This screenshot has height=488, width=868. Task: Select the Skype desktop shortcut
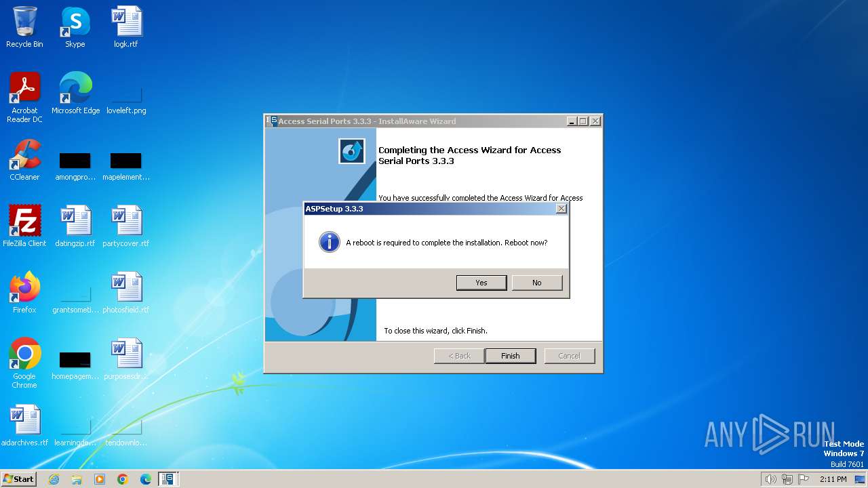75,27
